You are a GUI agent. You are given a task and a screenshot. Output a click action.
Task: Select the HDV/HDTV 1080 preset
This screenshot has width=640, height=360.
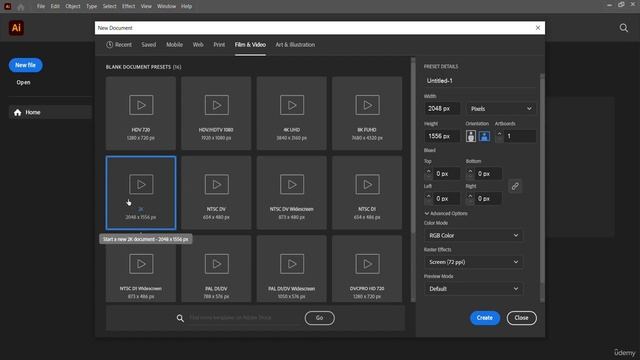(216, 113)
